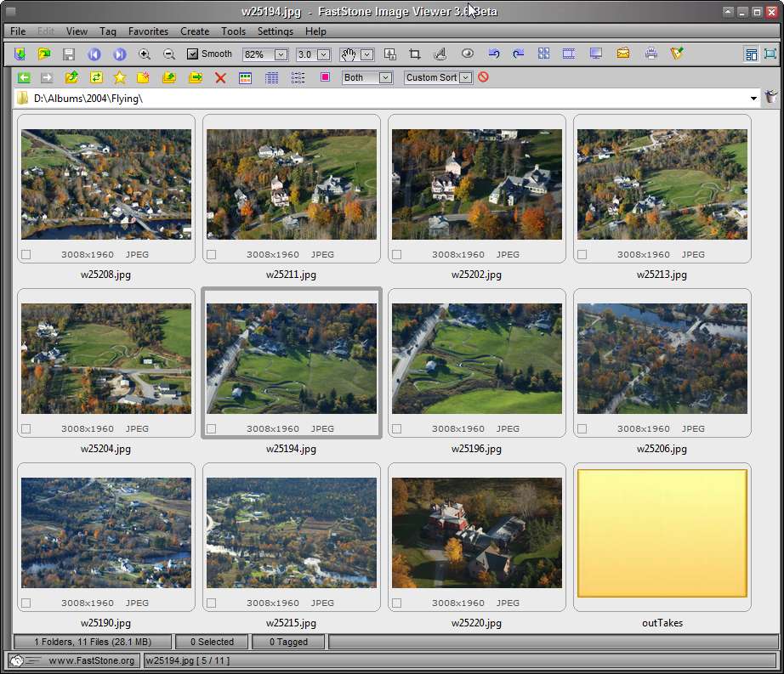Open the File menu
The height and width of the screenshot is (674, 784).
point(18,31)
